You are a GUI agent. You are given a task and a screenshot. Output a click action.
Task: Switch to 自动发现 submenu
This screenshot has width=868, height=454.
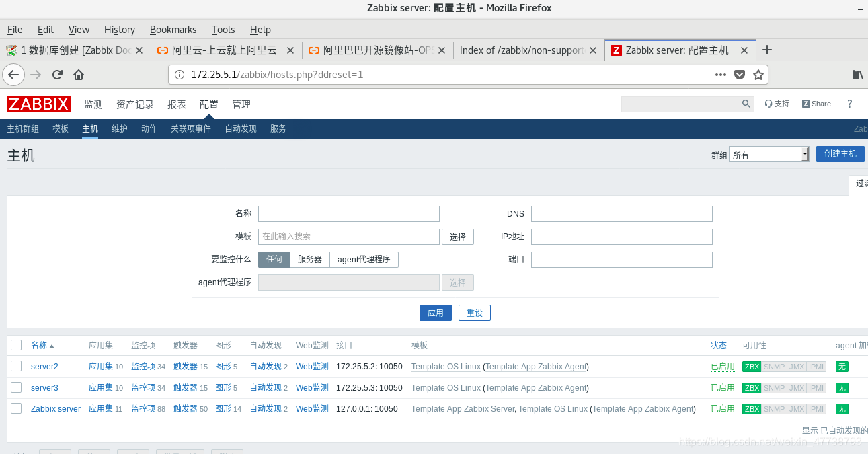point(241,128)
